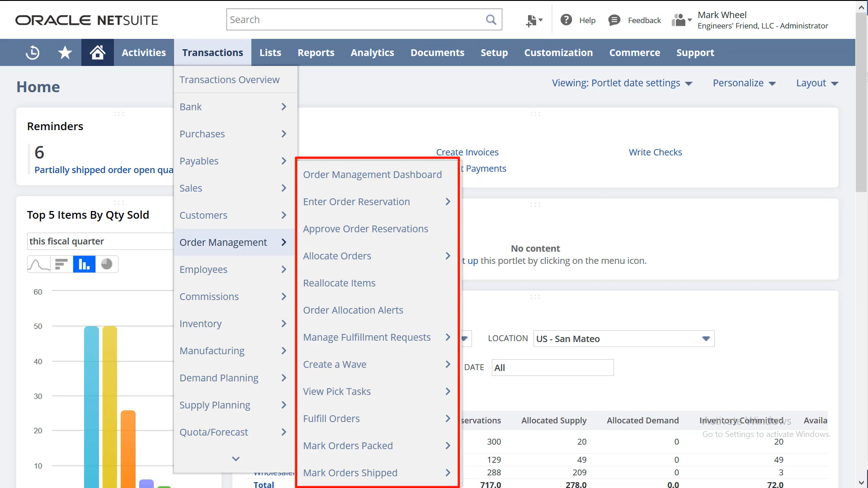Click the Shortcuts star icon
The height and width of the screenshot is (488, 868).
click(x=65, y=52)
